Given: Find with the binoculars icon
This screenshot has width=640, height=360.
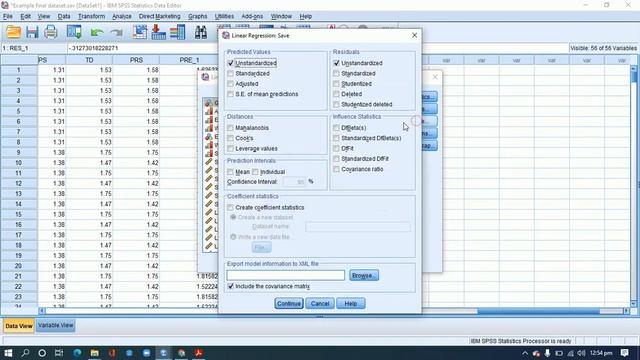Looking at the screenshot, I should tap(200, 32).
